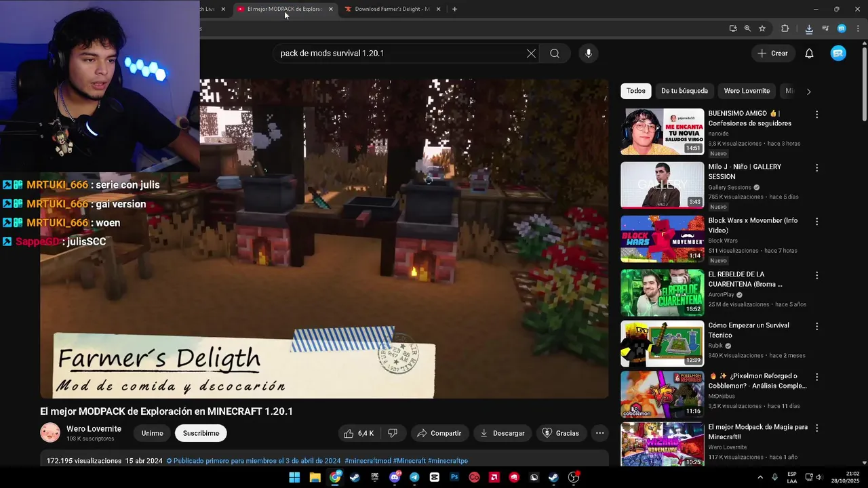Open options for Milo J Niño video

pyautogui.click(x=816, y=167)
